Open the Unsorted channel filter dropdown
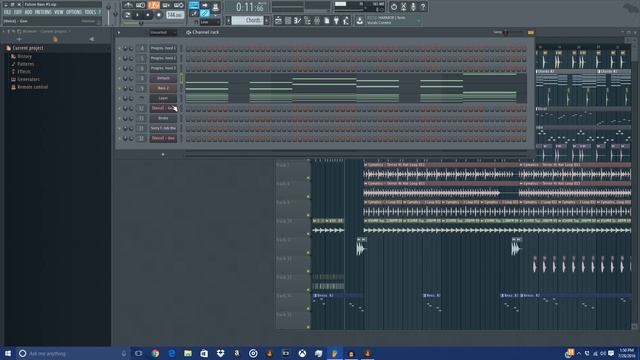 (x=163, y=32)
